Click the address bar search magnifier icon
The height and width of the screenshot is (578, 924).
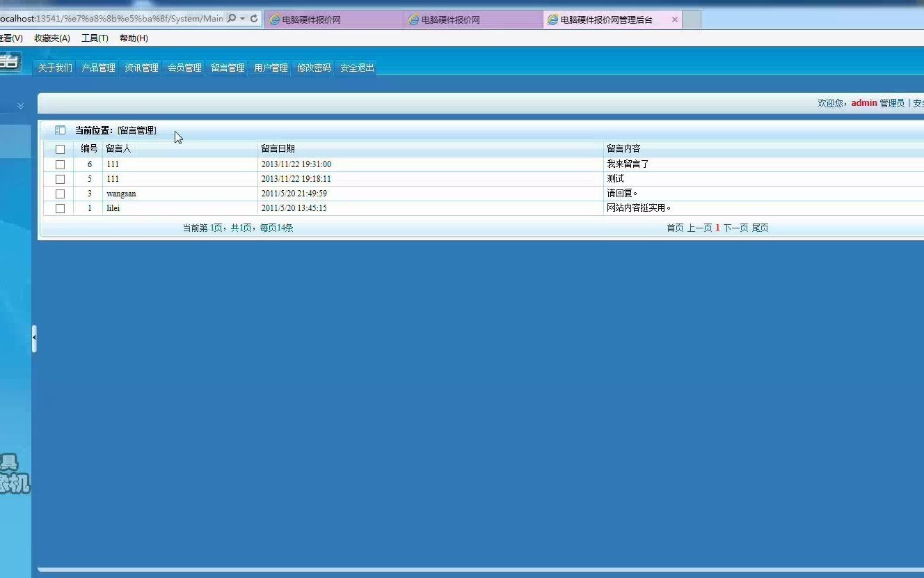pos(232,19)
